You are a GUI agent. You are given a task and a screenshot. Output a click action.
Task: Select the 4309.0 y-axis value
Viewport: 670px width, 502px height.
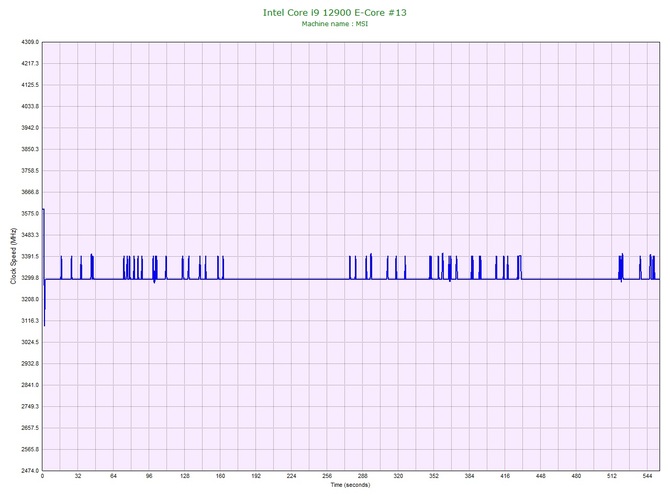[30, 42]
